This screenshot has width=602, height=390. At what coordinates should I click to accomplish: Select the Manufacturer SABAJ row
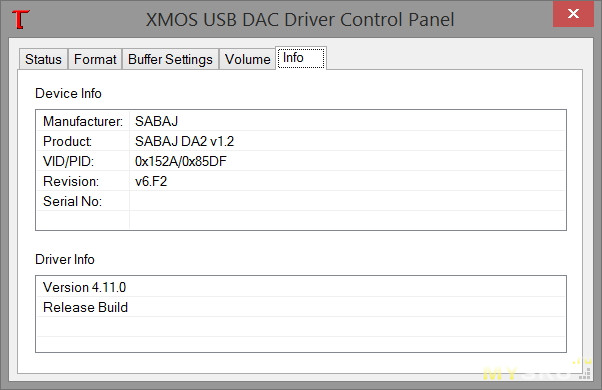pos(301,121)
